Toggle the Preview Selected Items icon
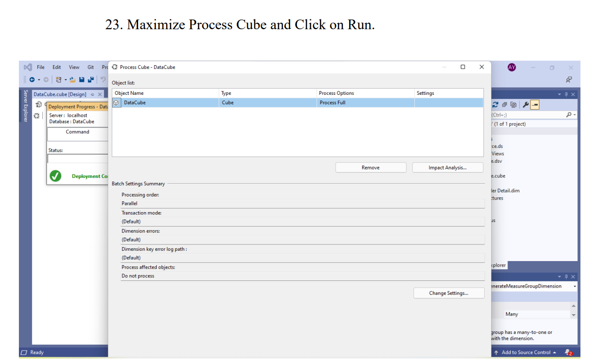Image resolution: width=589 pixels, height=364 pixels. pos(535,105)
